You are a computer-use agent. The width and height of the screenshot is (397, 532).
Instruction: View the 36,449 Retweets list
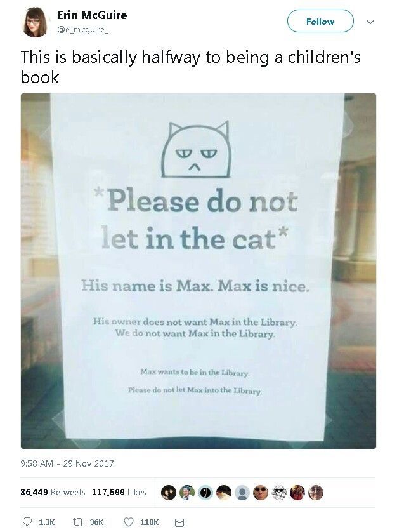[53, 492]
